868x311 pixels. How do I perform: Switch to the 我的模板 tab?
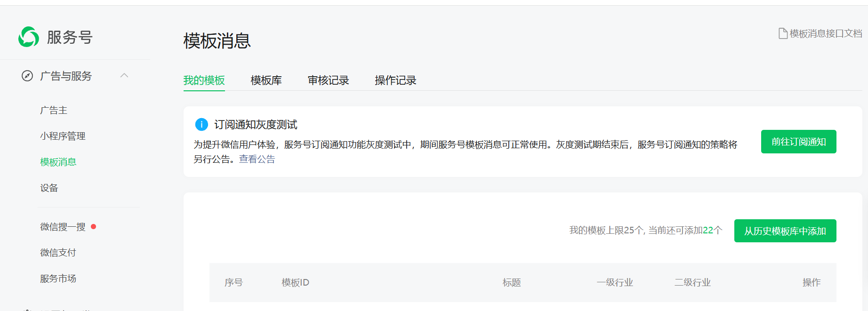204,80
